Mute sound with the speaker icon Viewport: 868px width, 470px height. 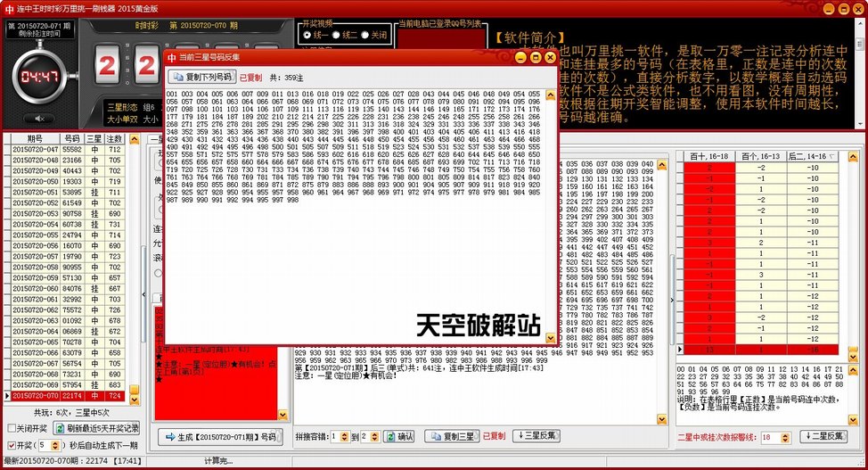[x=39, y=118]
